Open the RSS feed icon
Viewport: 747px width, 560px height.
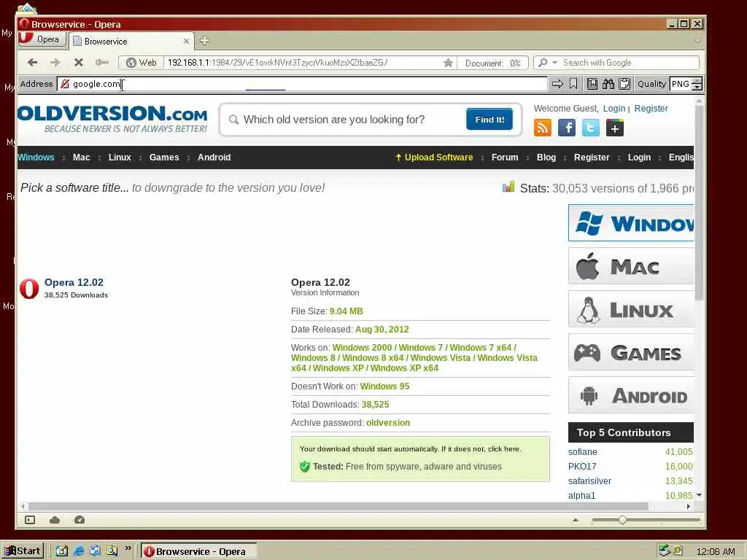543,128
